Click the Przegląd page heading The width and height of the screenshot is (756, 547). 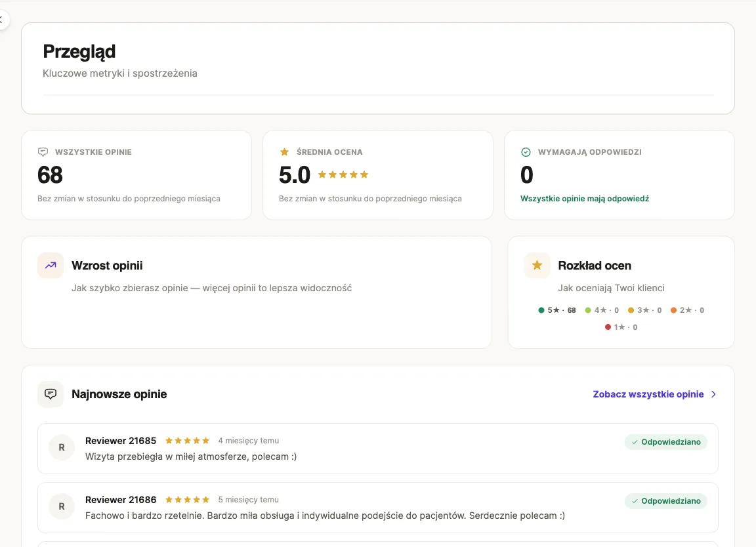(x=79, y=52)
